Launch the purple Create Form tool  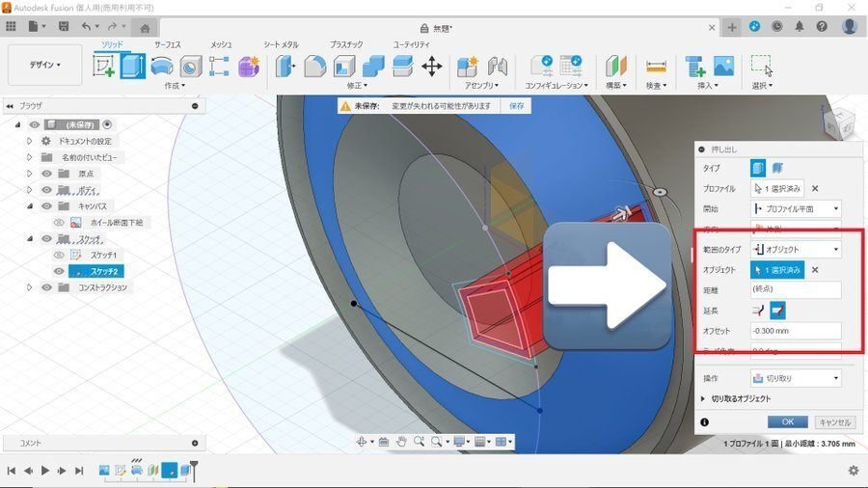[x=249, y=67]
